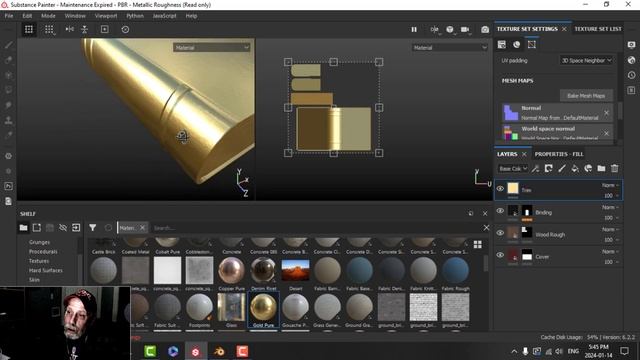The height and width of the screenshot is (360, 640).
Task: Switch Shelf thumbnails grid size icon
Action: click(x=478, y=244)
